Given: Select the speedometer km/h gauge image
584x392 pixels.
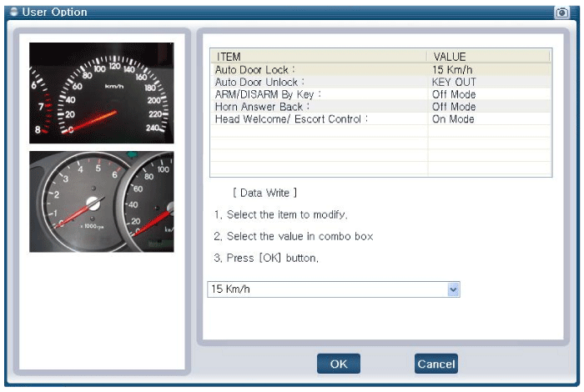Looking at the screenshot, I should coord(102,93).
